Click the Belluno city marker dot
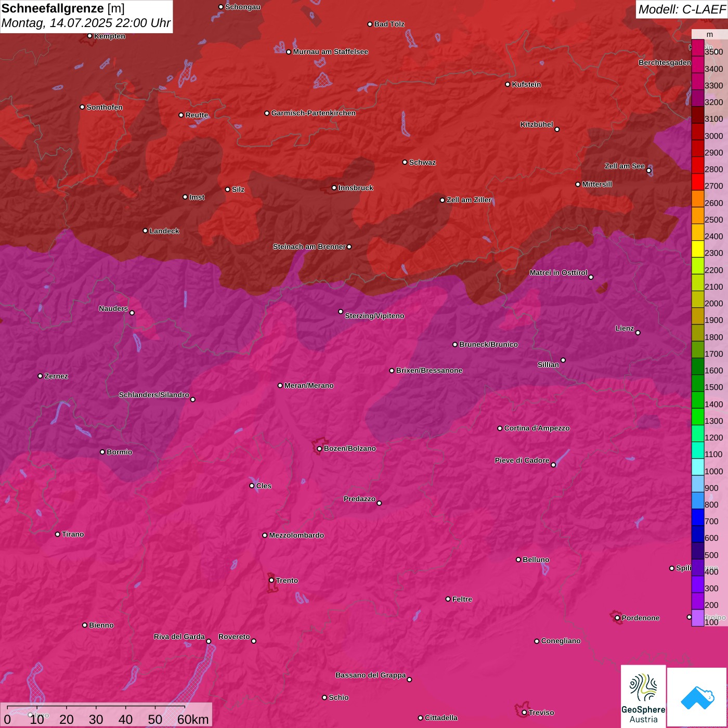Screen dimensions: 728x728 pos(518,560)
